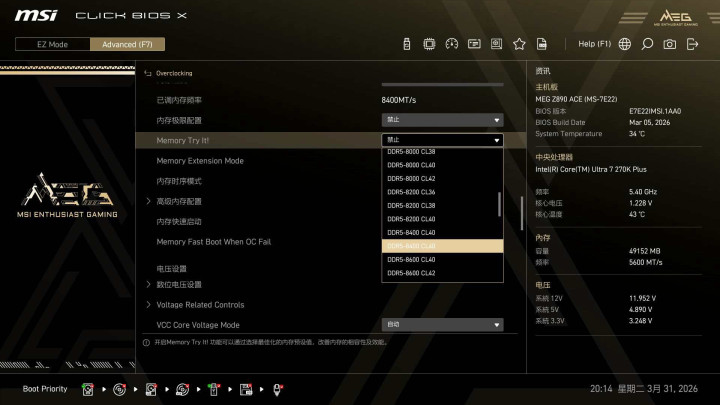Viewport: 720px width, 405px height.
Task: Click the Overclocking breadcrumb title
Action: pos(174,73)
